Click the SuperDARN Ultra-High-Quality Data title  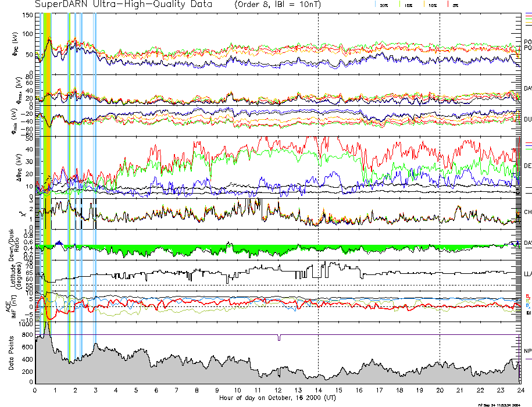coord(123,5)
